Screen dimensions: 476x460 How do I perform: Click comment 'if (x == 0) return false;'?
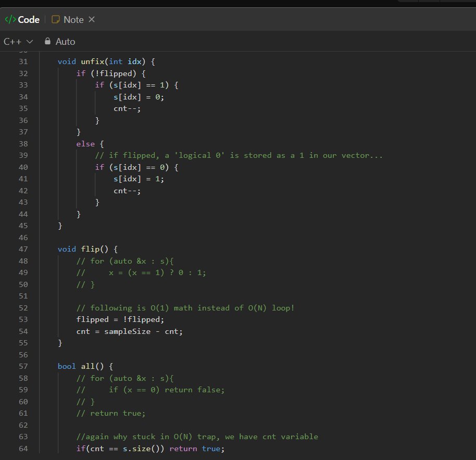pos(167,390)
